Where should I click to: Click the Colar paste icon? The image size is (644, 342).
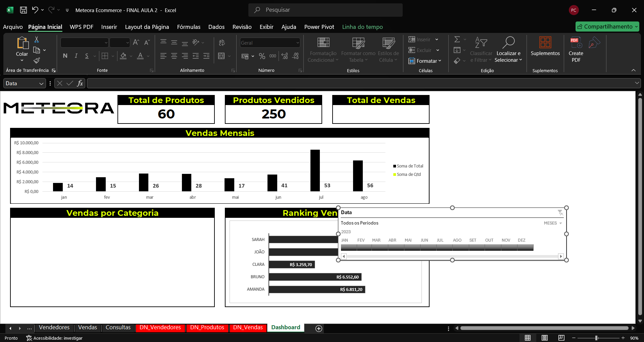click(x=22, y=43)
